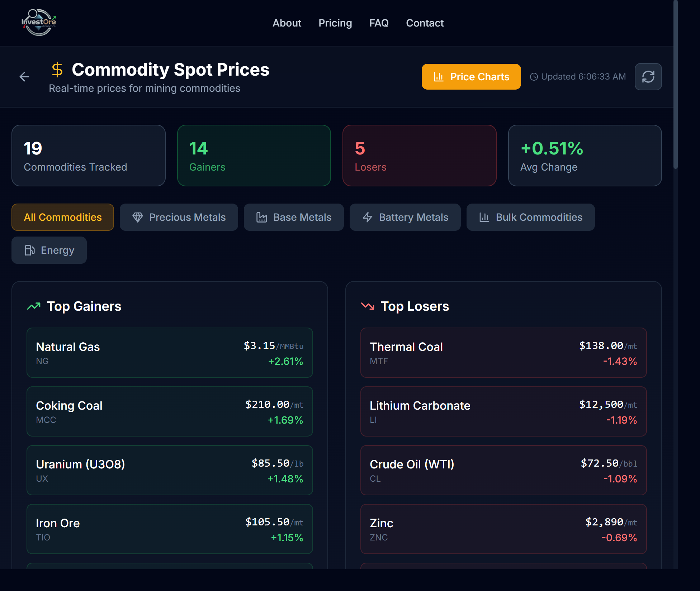This screenshot has height=591, width=700.
Task: Click the diamond icon for Precious Metals
Action: [x=138, y=217]
